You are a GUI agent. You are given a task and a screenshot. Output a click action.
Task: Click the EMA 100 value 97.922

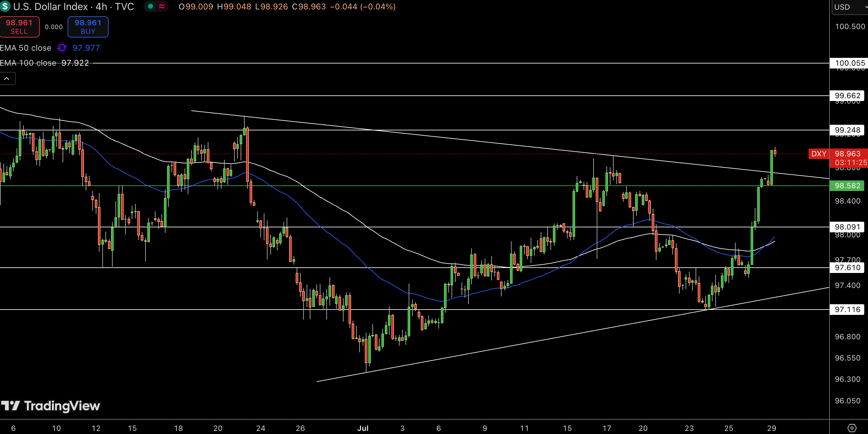(75, 63)
